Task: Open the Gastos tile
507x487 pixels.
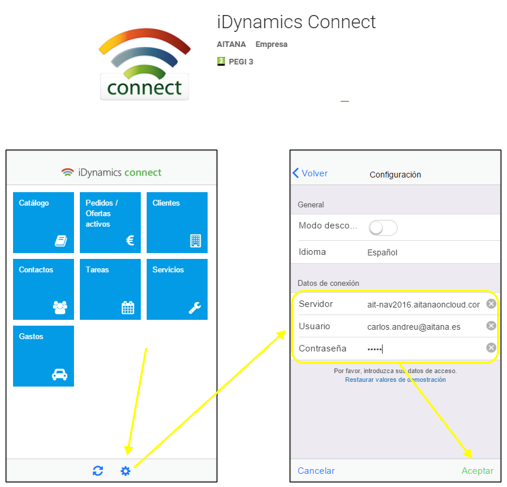Action: point(43,356)
